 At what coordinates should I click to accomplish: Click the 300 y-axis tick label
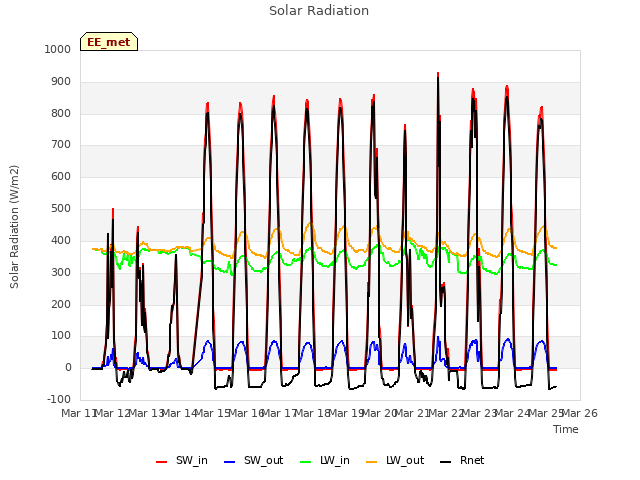pos(61,272)
